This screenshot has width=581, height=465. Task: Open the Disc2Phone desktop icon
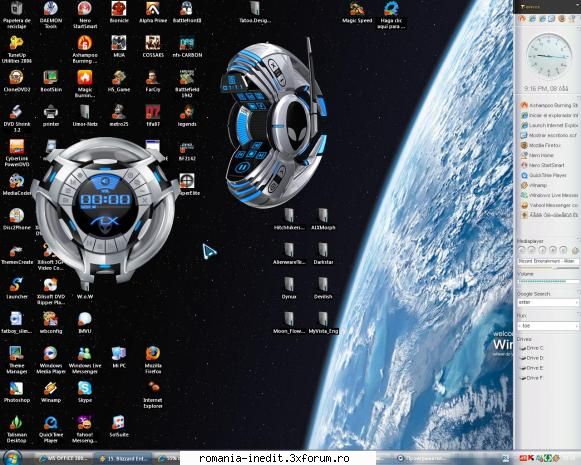coord(17,219)
